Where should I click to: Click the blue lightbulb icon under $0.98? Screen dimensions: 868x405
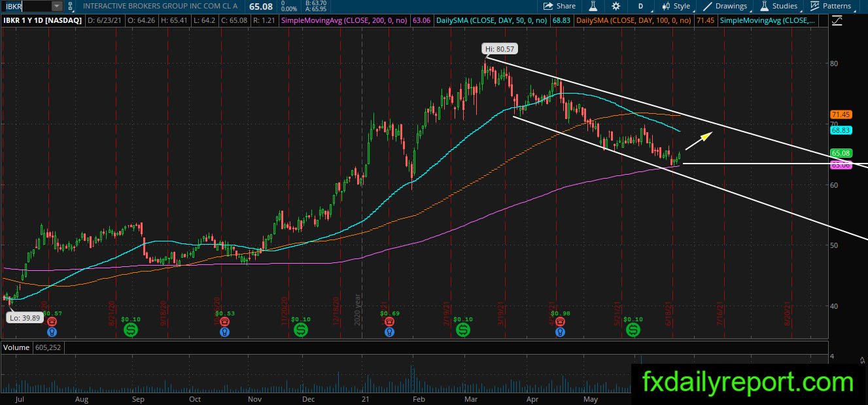point(560,332)
